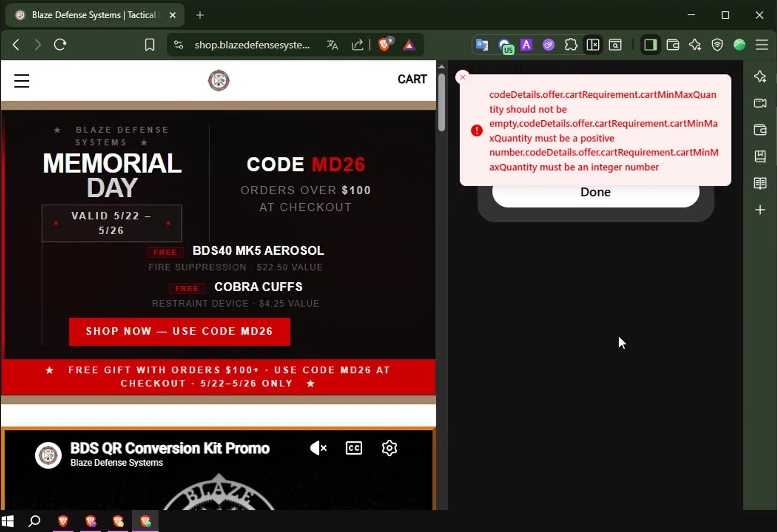Open Brave taskbar icon with purple badge
777x532 pixels.
click(91, 521)
